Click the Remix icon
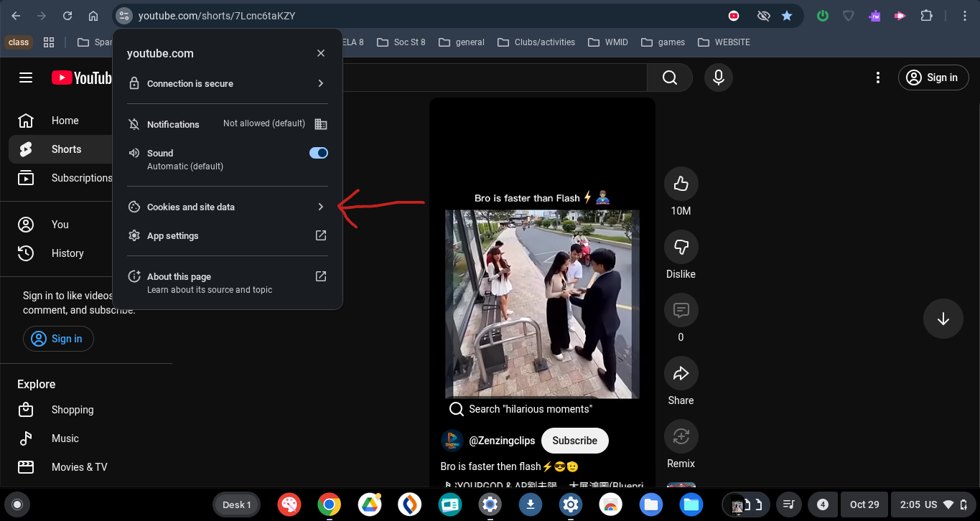Screen dimensions: 980x521 point(681,436)
